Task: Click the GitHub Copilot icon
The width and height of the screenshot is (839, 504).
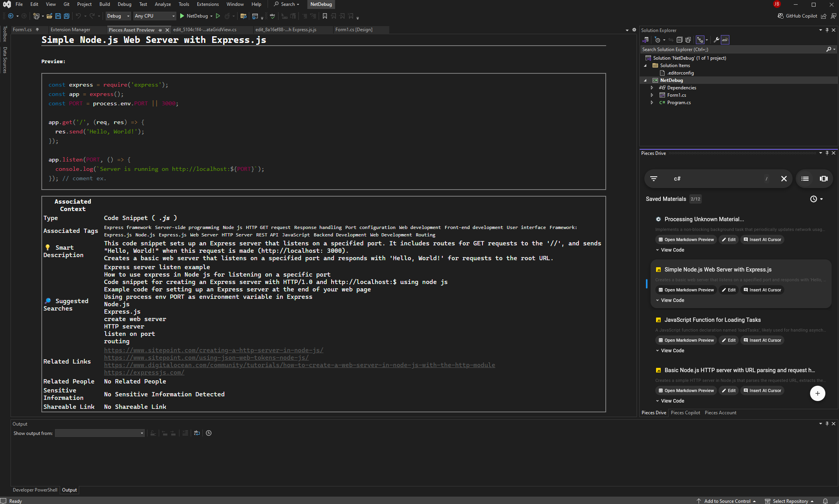Action: 780,16
